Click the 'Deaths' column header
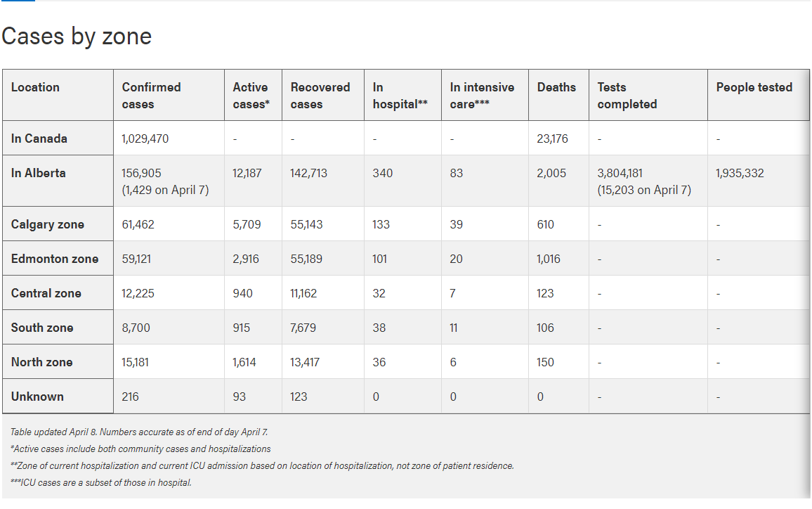 tap(556, 87)
